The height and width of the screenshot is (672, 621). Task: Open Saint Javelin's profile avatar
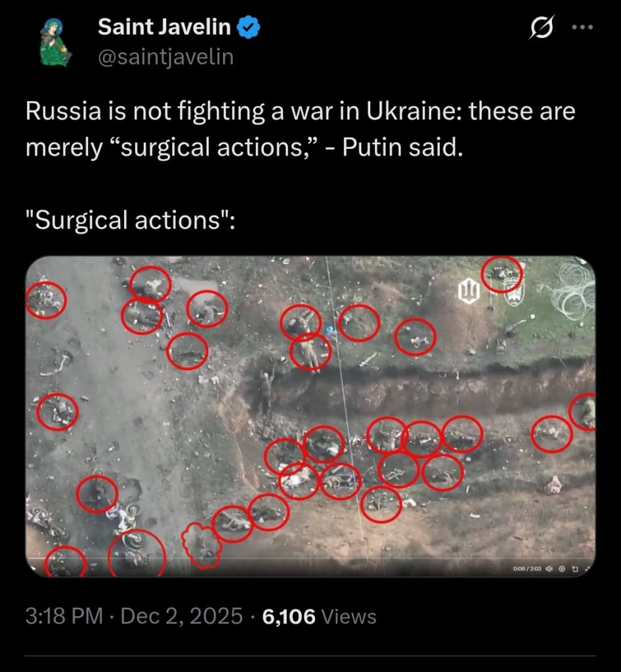55,42
